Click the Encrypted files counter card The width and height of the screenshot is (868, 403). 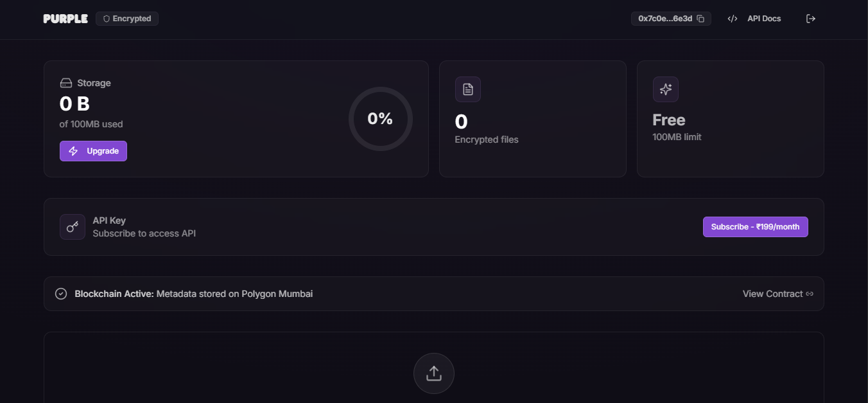(532, 118)
